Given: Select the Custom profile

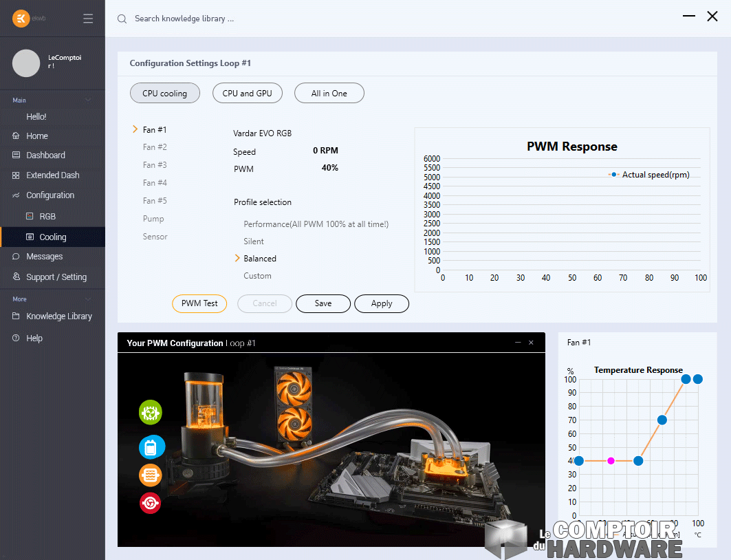Looking at the screenshot, I should click(x=257, y=276).
